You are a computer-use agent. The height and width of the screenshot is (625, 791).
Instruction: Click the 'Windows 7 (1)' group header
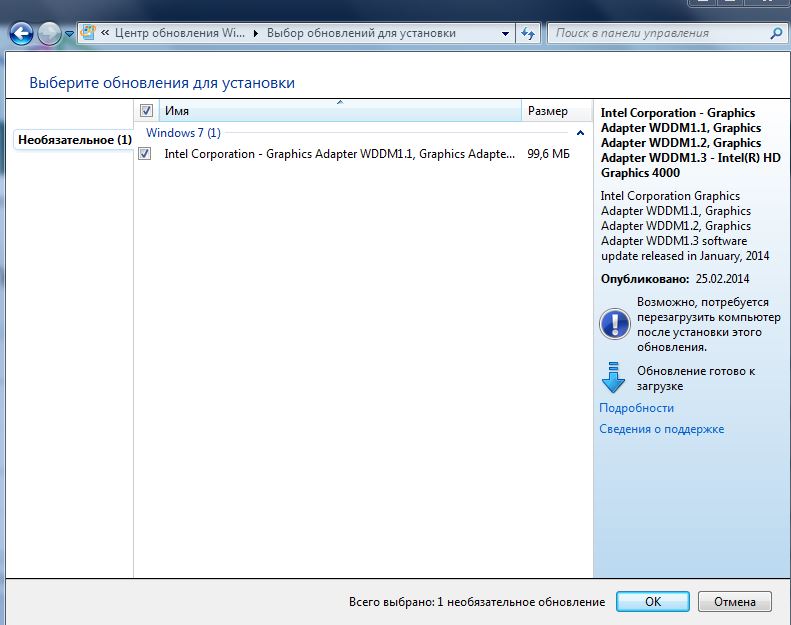click(183, 133)
